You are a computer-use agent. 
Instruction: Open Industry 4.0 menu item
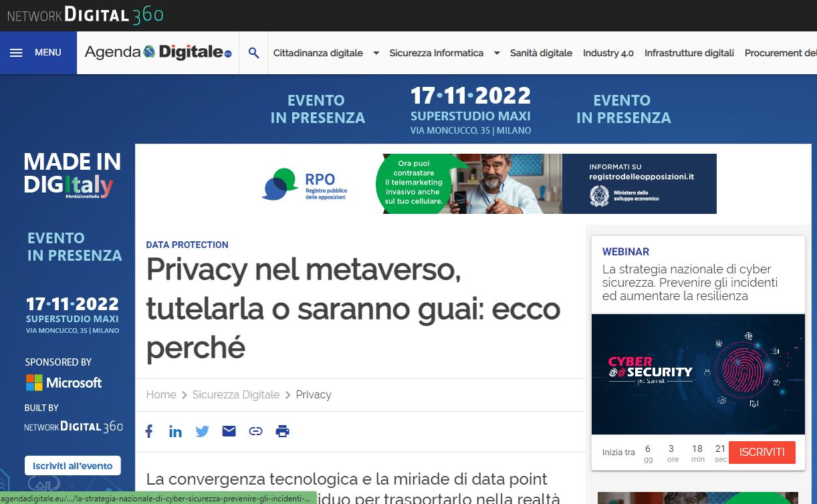click(608, 53)
